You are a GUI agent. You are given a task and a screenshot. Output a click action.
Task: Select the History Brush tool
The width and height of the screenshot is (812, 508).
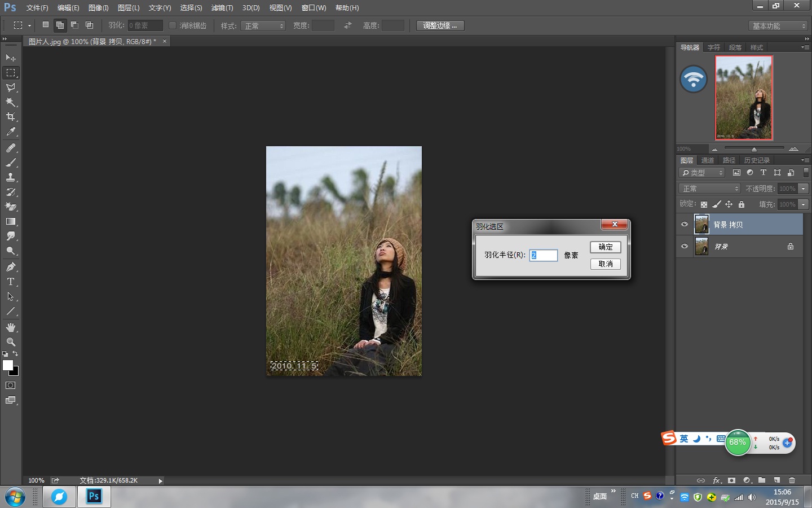click(11, 192)
